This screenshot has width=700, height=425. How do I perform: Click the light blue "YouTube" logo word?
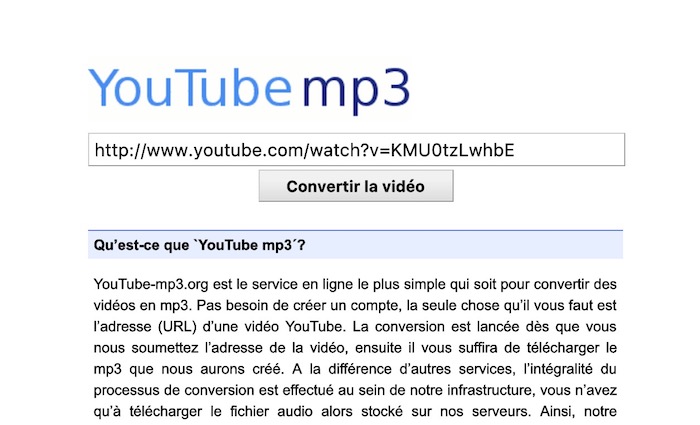coord(190,87)
